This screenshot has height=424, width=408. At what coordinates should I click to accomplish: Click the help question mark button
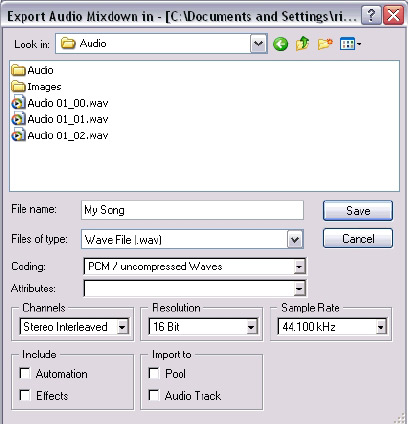pyautogui.click(x=371, y=16)
